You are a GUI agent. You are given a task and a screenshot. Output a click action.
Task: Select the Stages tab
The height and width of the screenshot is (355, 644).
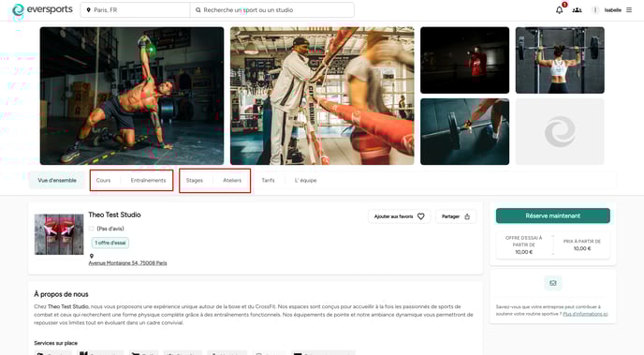pos(195,181)
